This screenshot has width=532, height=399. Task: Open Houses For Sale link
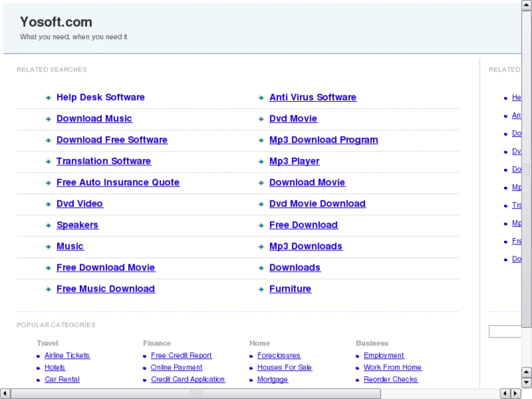[285, 367]
